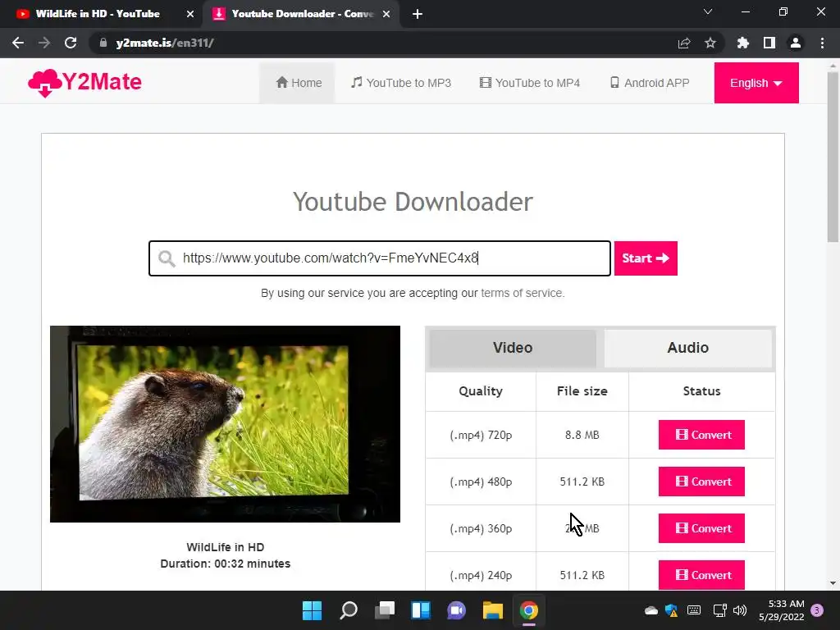Click the browser forward arrow
This screenshot has height=630, width=840.
pyautogui.click(x=44, y=43)
